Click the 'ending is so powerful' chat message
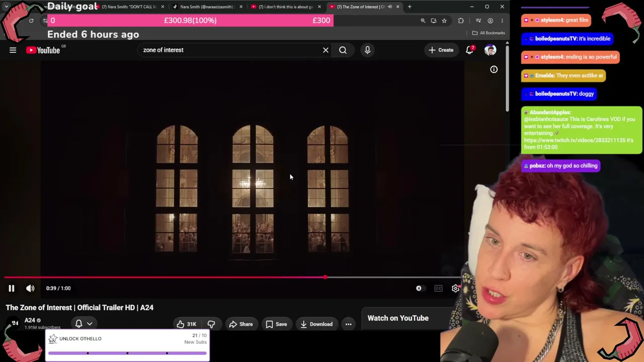This screenshot has width=644, height=362. [x=571, y=57]
